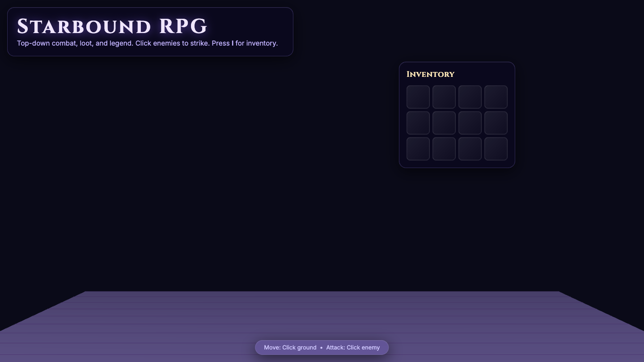The image size is (644, 362).
Task: Select the first inventory slot in the middle row
Action: [418, 123]
